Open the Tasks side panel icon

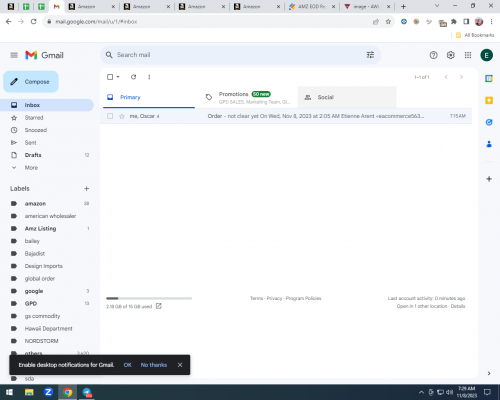click(x=489, y=122)
